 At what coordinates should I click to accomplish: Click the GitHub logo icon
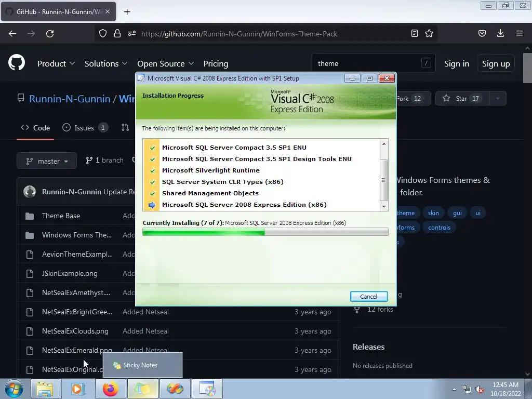17,62
